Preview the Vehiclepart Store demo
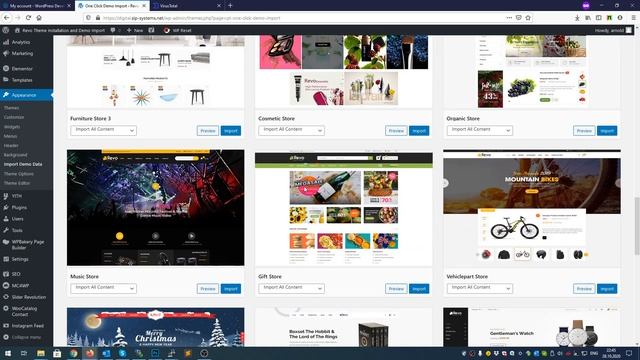This screenshot has width=640, height=360. coord(584,289)
